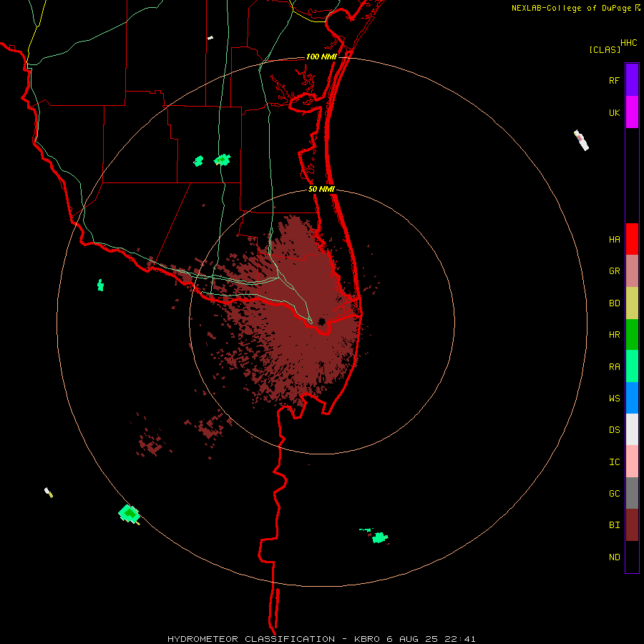
Task: Select the GR pink legend swatch
Action: pyautogui.click(x=632, y=271)
